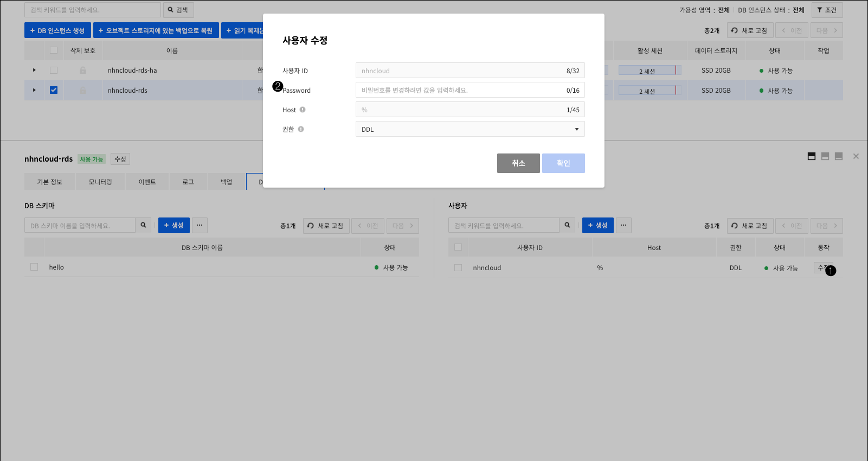
Task: Click the 권한 info tooltip icon
Action: [x=301, y=129]
